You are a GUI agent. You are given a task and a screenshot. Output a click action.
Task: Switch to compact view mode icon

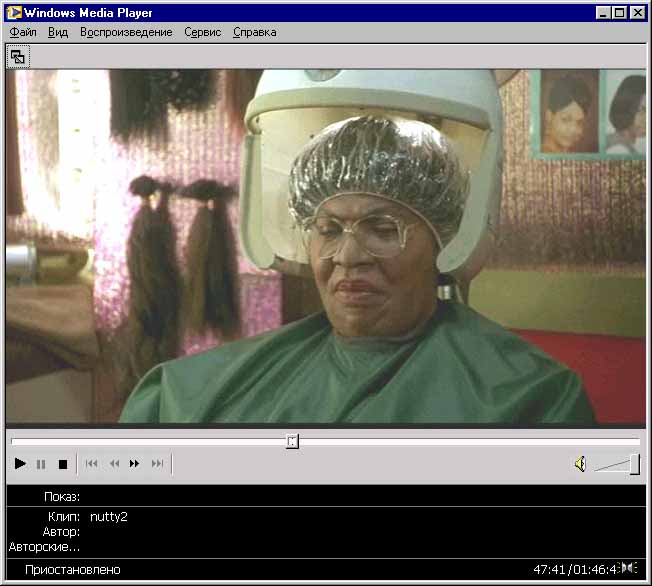click(x=18, y=57)
